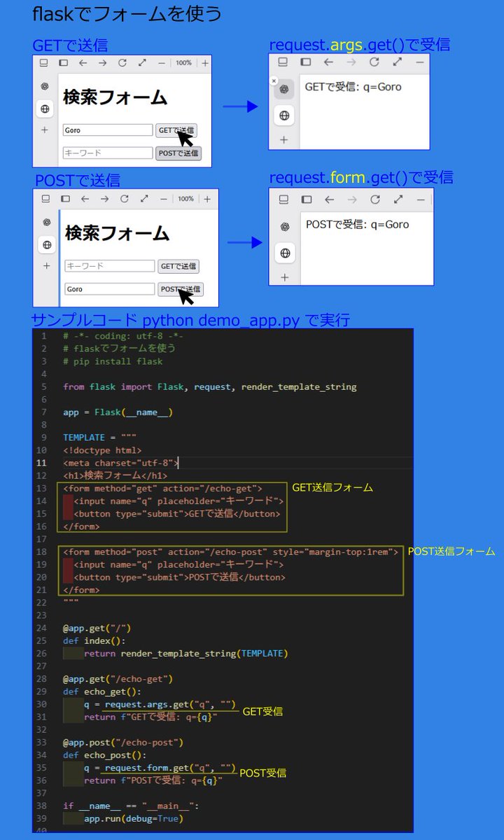Click the 'TEMPLATE = """' code line
Image resolution: width=504 pixels, height=840 pixels.
99,437
